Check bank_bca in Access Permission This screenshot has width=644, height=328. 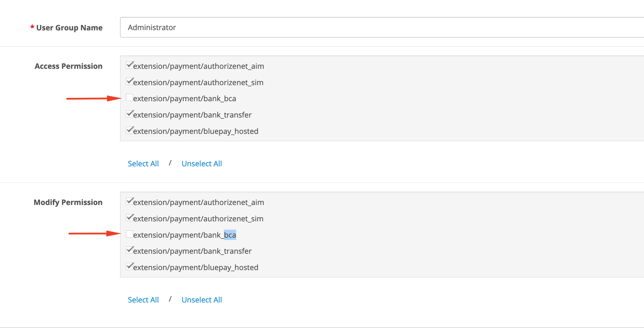129,97
